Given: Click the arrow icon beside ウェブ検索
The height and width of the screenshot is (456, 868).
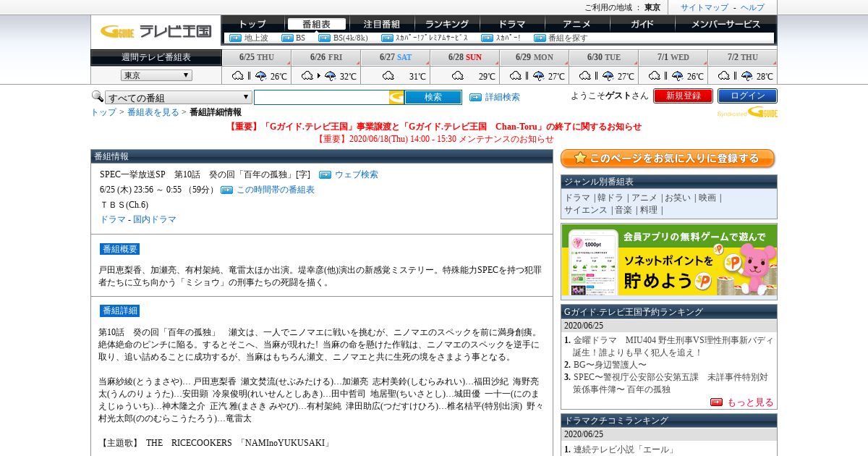Looking at the screenshot, I should pos(325,174).
